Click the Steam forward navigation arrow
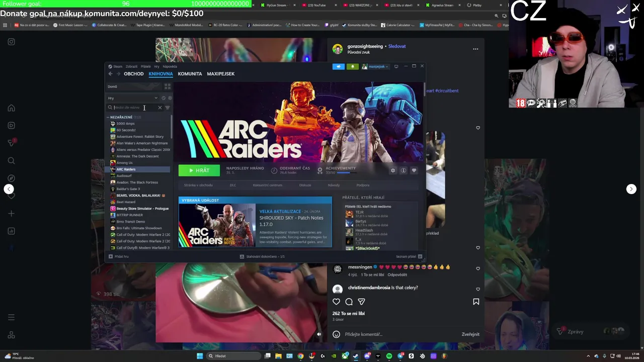The height and width of the screenshot is (362, 644). (x=118, y=74)
